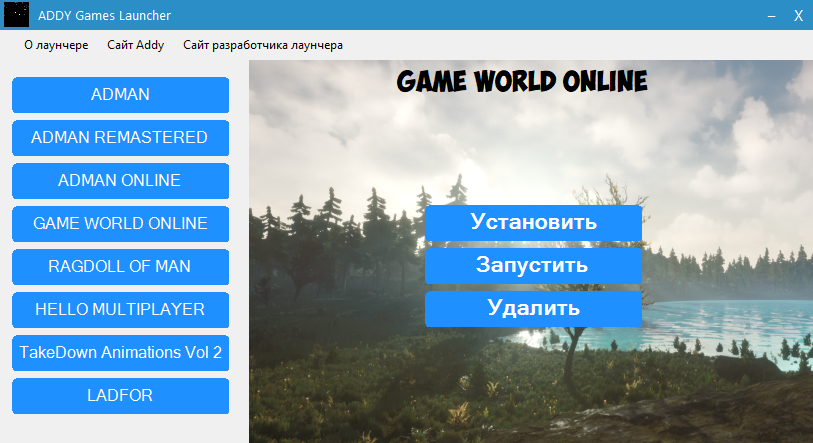Open "Сайт разработчика лаунчера" menu item

tap(263, 45)
